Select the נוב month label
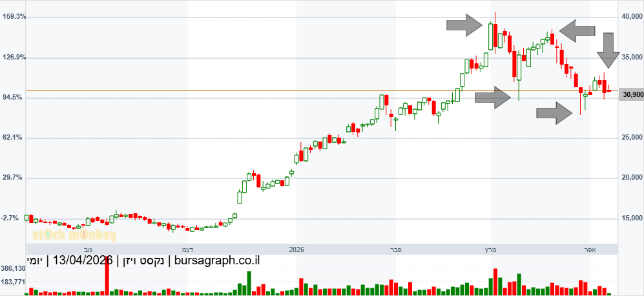This screenshot has width=644, height=296. click(x=88, y=249)
